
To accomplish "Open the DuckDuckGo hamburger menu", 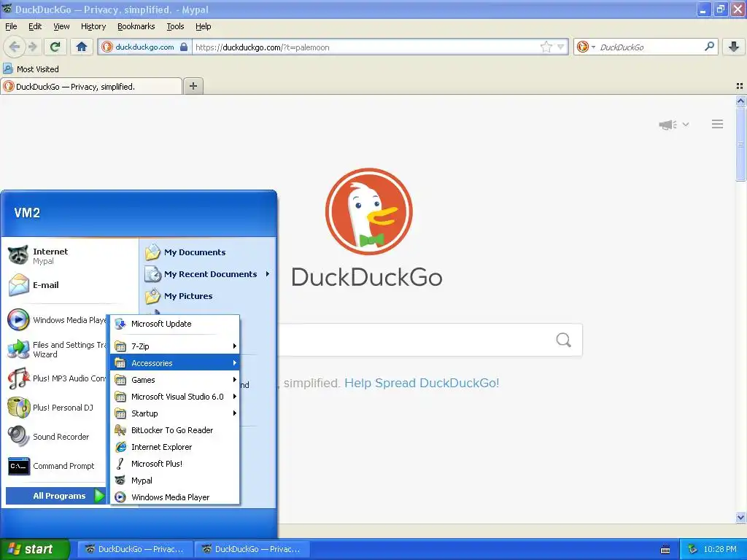I will click(718, 124).
